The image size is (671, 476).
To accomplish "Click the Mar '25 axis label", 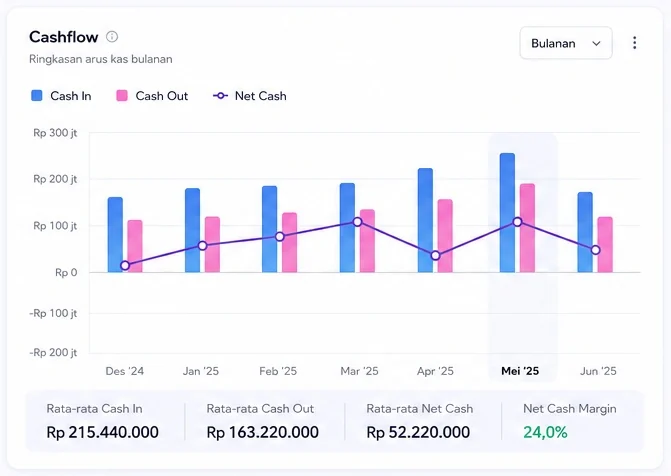I will point(359,371).
